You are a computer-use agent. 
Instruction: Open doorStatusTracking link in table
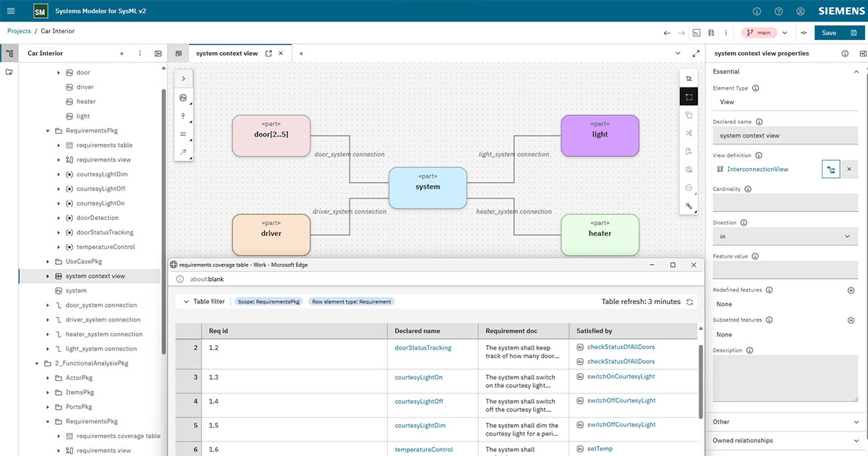(x=423, y=347)
